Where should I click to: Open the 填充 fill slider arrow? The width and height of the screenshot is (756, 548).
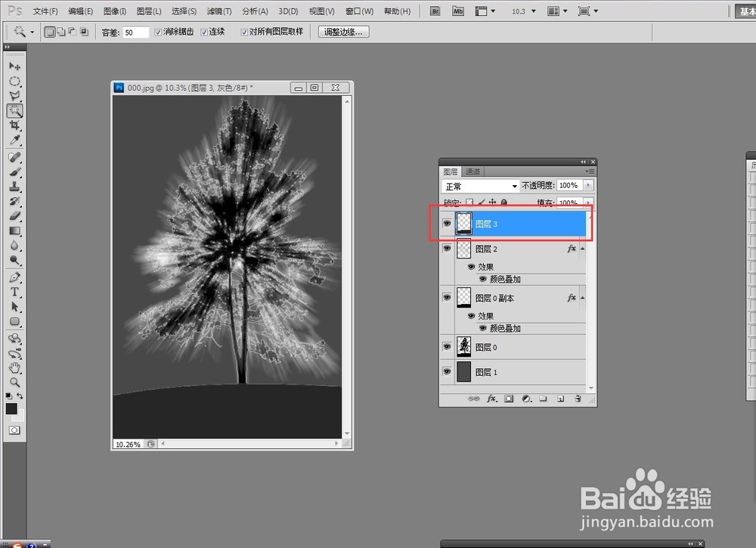tap(588, 203)
